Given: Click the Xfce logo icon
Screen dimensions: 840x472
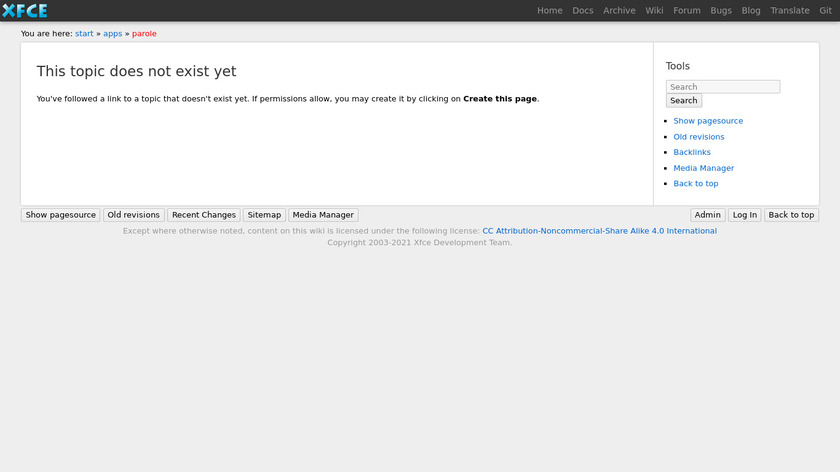Looking at the screenshot, I should click(x=24, y=11).
